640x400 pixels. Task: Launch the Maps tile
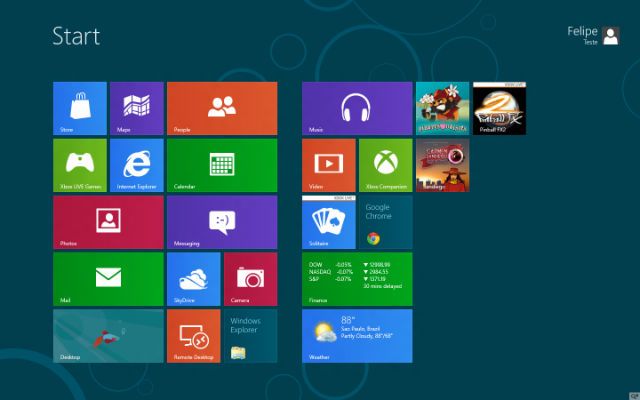pos(137,108)
